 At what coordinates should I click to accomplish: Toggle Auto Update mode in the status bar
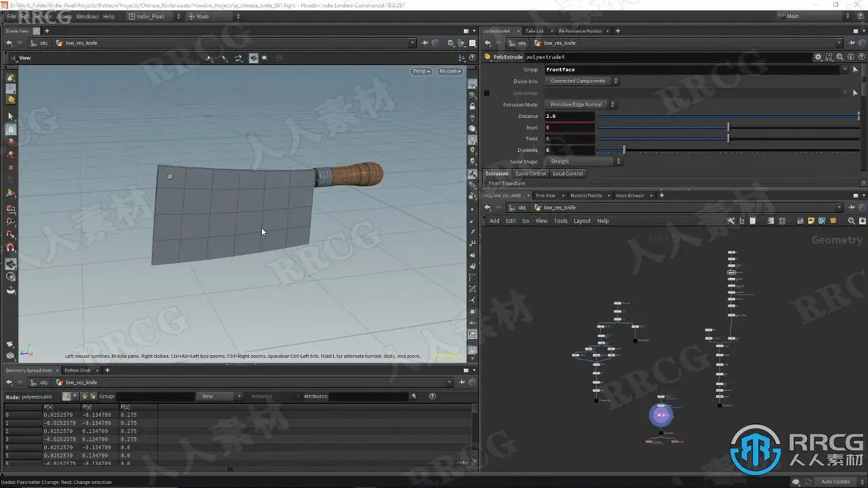tap(835, 482)
